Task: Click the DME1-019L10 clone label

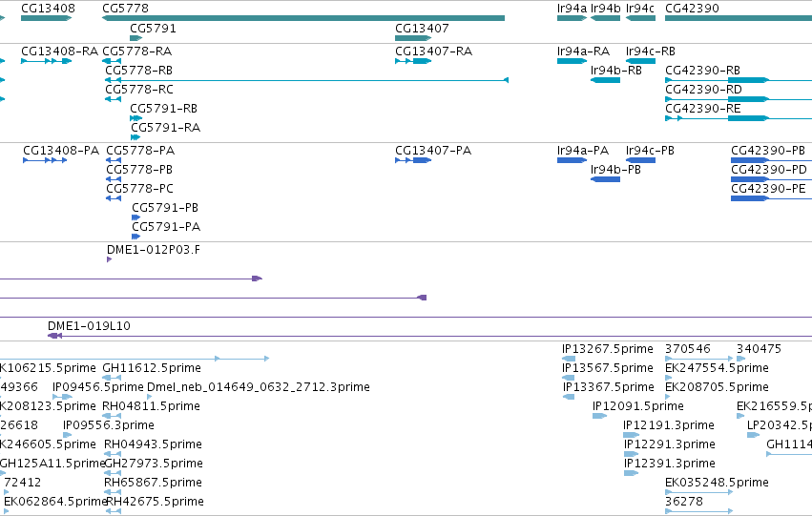Action: 89,326
